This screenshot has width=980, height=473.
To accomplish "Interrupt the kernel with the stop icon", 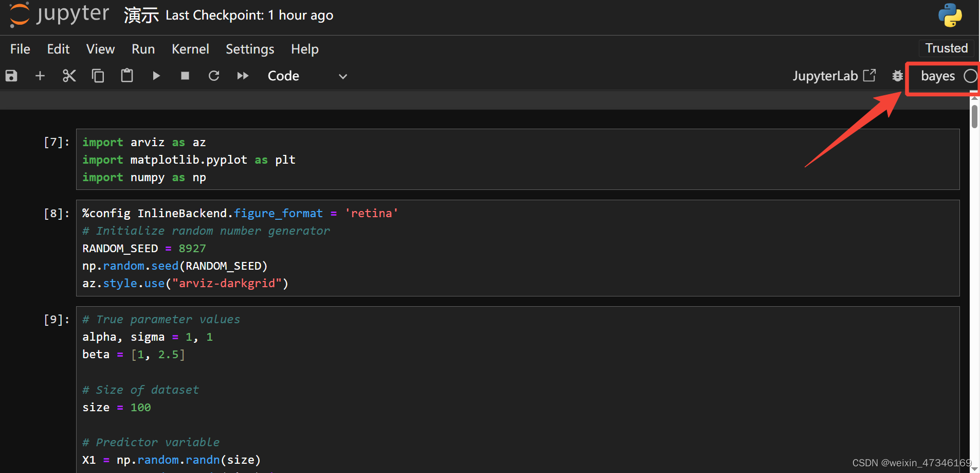I will tap(185, 76).
